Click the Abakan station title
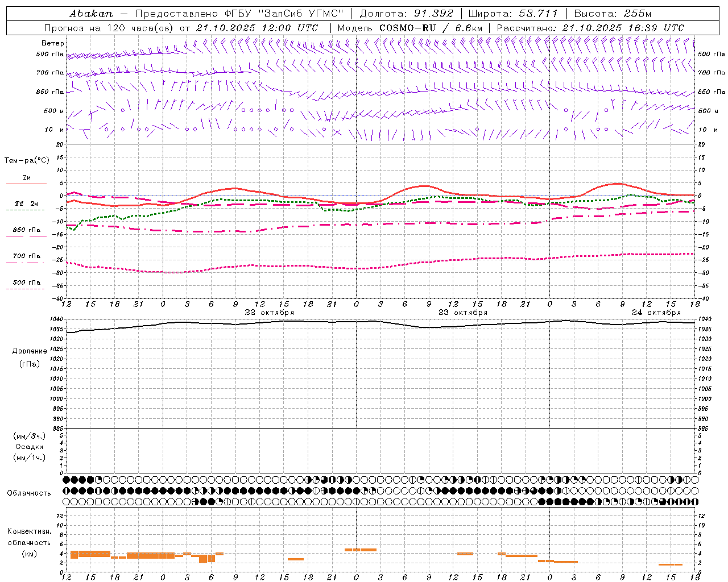The image size is (728, 582). pos(91,14)
